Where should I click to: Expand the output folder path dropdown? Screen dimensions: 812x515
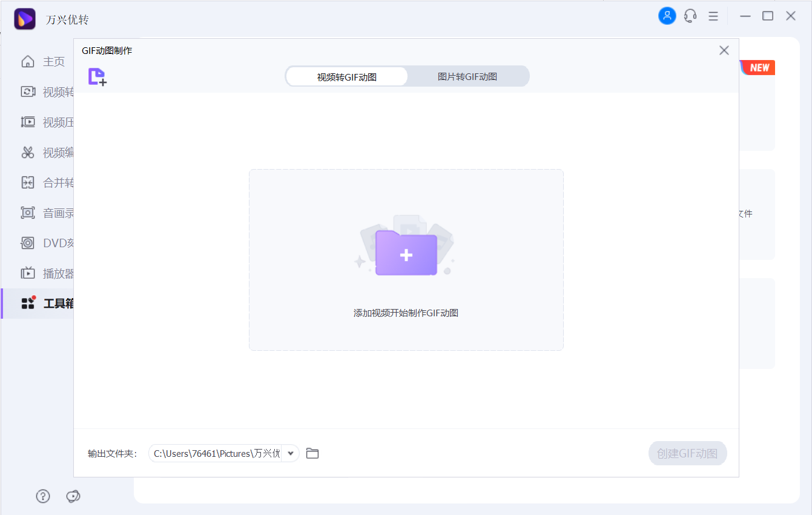tap(291, 453)
